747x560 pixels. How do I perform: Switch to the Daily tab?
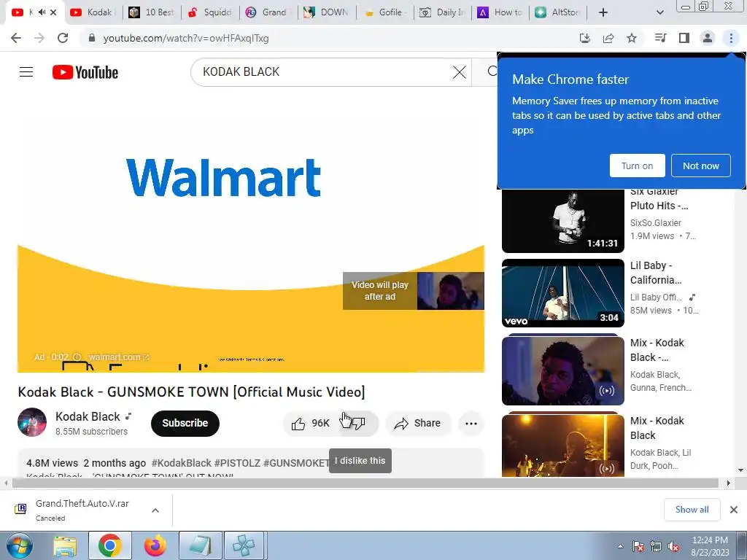[443, 12]
